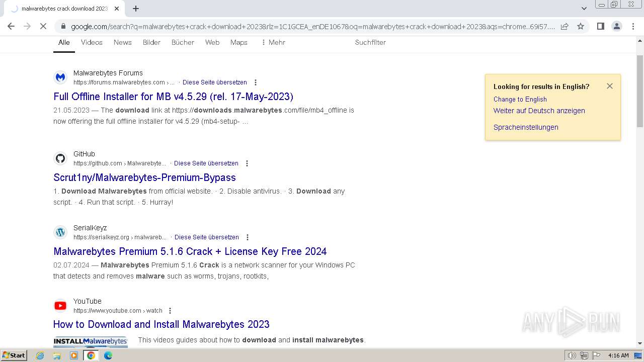
Task: Open the Chrome three-dot menu
Action: 632,26
